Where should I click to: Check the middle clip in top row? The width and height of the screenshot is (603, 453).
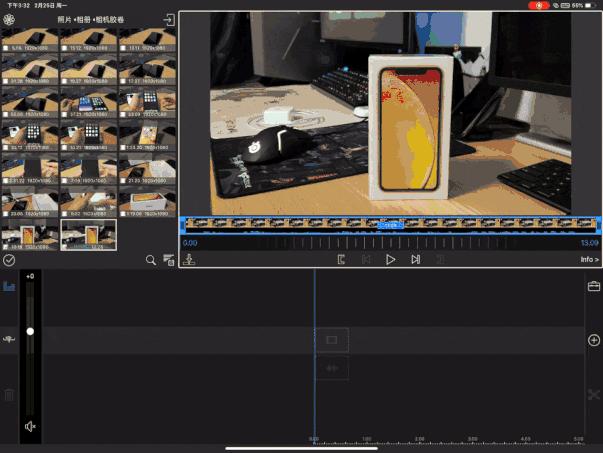64,48
